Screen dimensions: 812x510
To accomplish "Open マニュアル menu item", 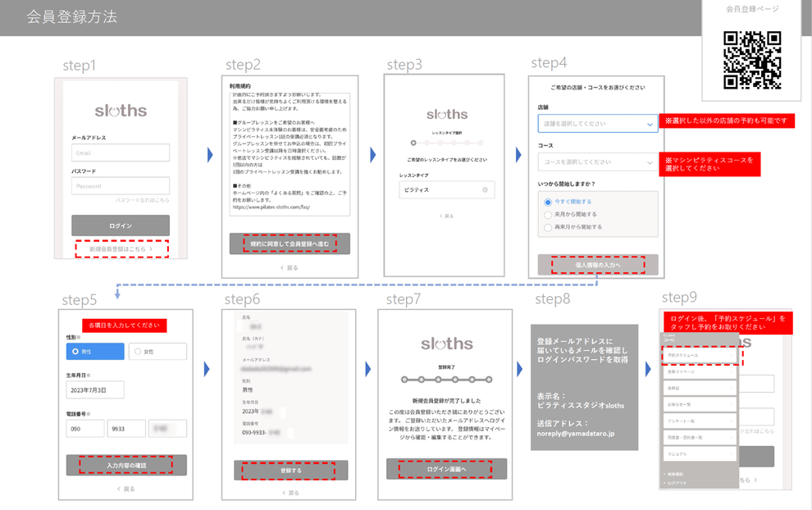I will [700, 454].
